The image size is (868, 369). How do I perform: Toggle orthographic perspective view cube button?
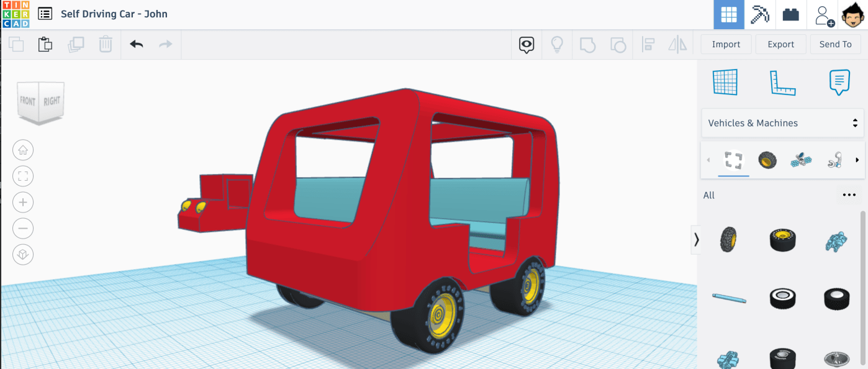[23, 255]
